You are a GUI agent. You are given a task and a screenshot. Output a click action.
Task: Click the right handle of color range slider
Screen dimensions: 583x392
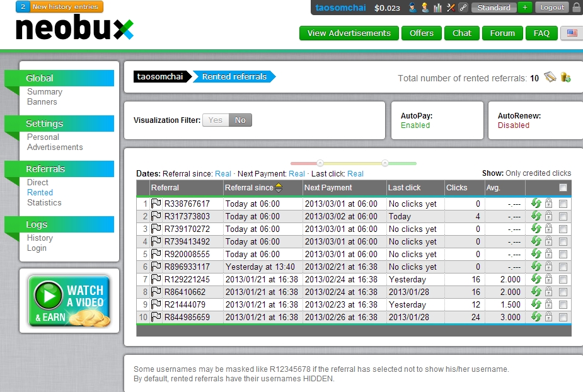coord(385,163)
